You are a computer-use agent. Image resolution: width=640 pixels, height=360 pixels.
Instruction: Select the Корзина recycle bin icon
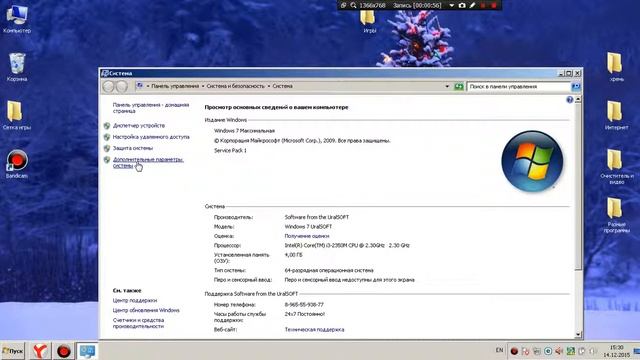[x=17, y=67]
